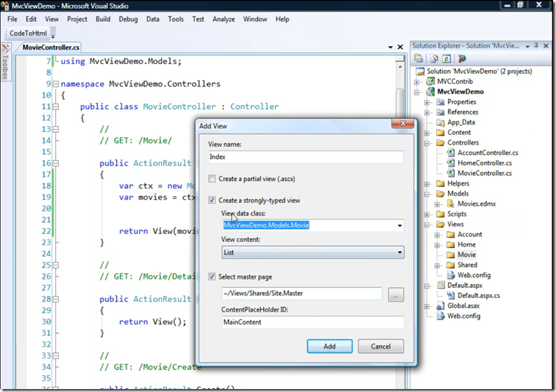
Task: Click the MovieController.cs file icon in the tree
Action: point(451,174)
